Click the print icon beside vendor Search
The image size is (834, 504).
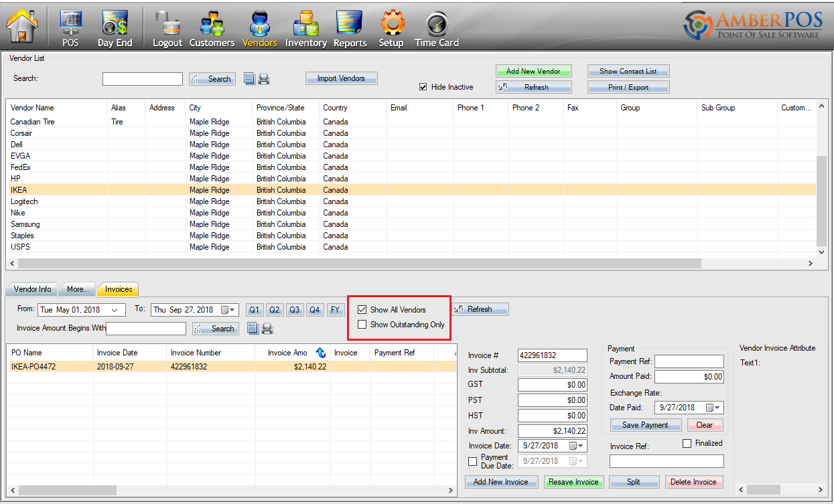point(264,79)
